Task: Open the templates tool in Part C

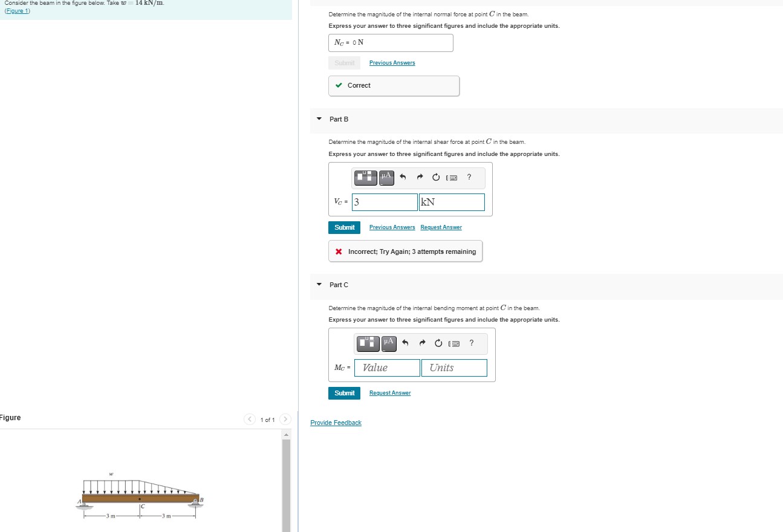Action: pos(368,343)
